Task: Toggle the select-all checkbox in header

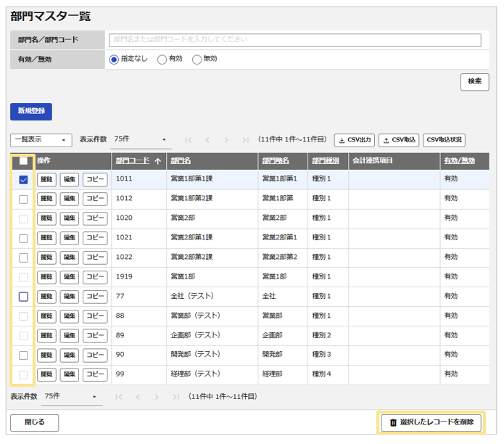Action: pyautogui.click(x=23, y=161)
